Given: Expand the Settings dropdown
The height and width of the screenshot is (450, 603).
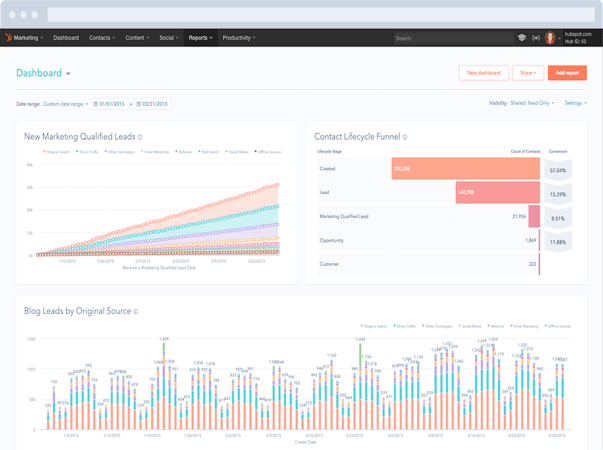Looking at the screenshot, I should tap(575, 103).
